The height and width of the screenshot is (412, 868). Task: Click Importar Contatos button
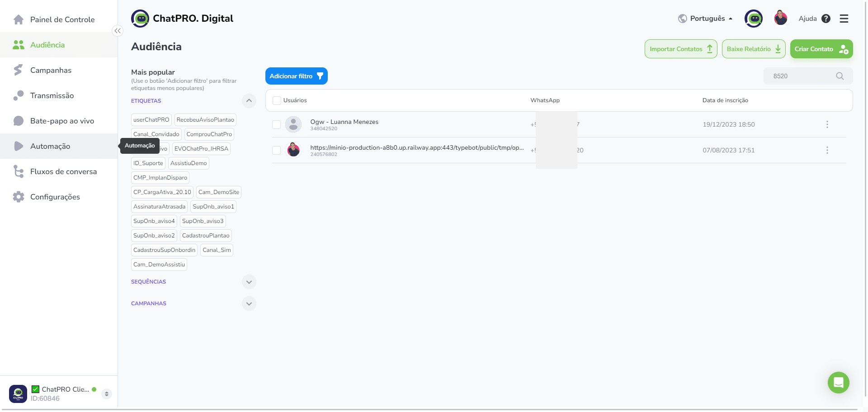click(681, 49)
